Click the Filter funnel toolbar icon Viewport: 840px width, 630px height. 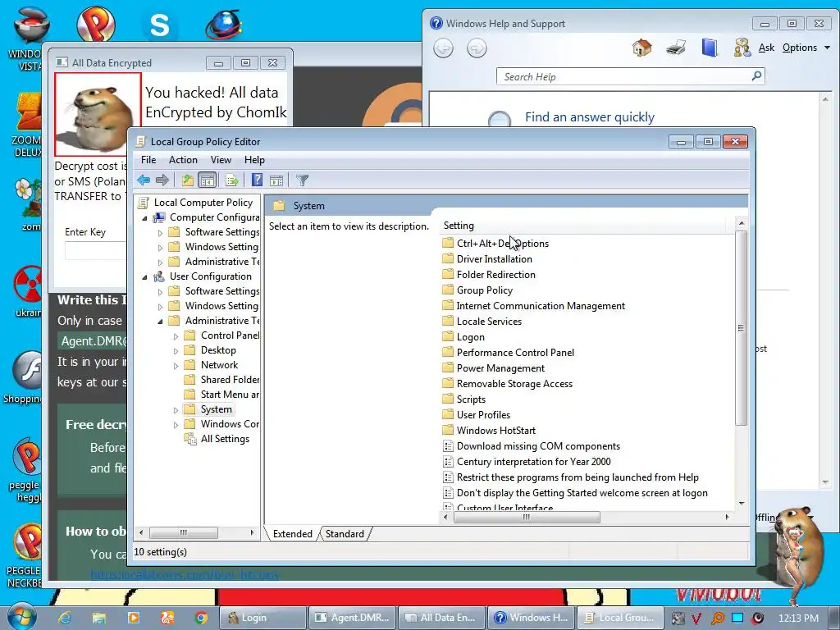[x=302, y=180]
